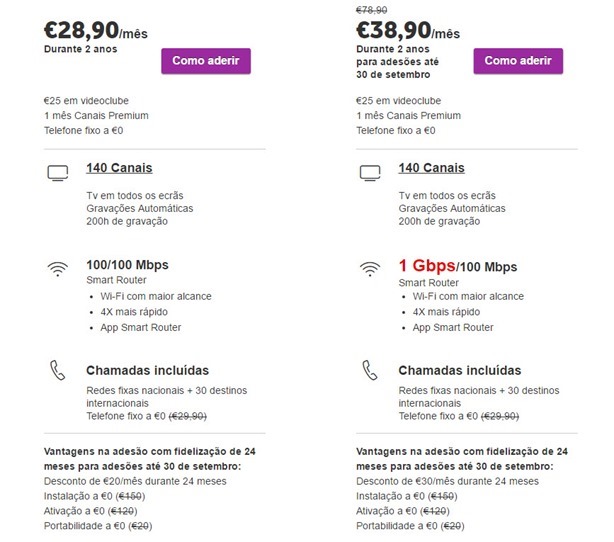Click the Wi-Fi icon beside 1 Gbps/100 Mbps

370,269
